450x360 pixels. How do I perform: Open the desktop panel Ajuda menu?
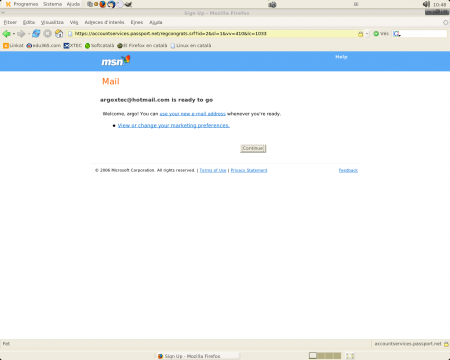[73, 4]
